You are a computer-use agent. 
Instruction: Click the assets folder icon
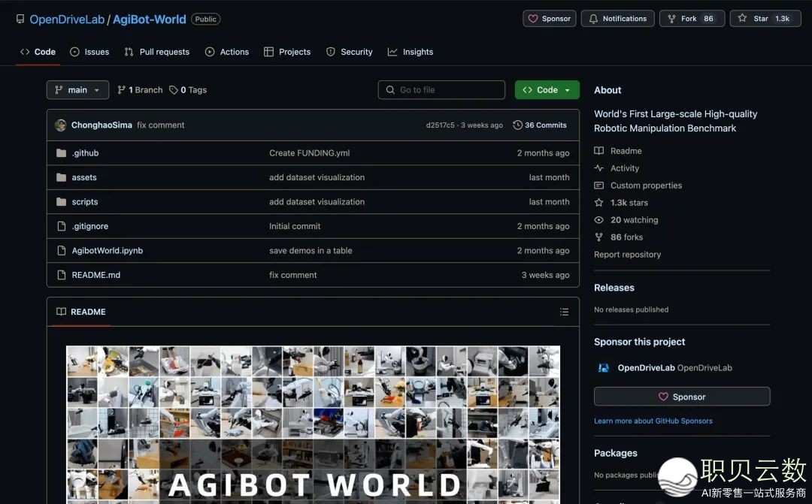coord(61,177)
